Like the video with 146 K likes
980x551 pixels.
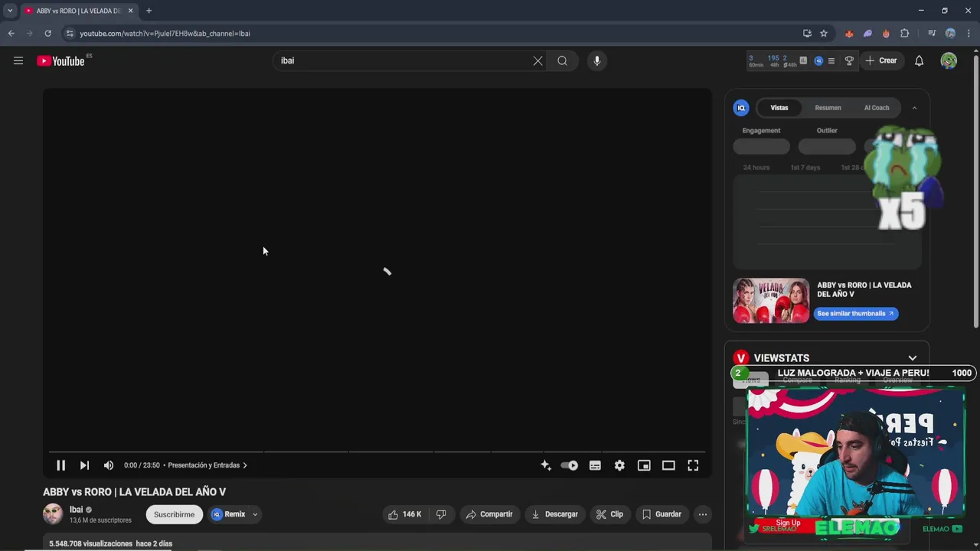405,514
